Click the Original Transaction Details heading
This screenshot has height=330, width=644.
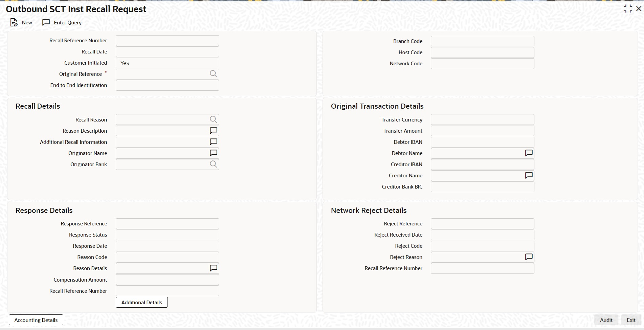click(377, 106)
